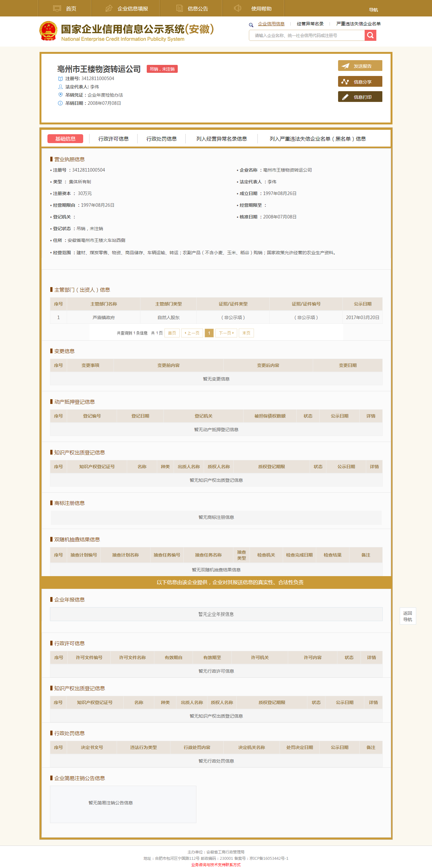The height and width of the screenshot is (868, 432).
Task: Click the company title 亳州市王楼物资转运公司
Action: [x=99, y=69]
